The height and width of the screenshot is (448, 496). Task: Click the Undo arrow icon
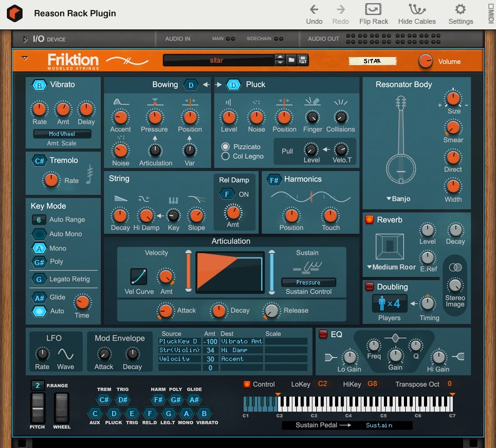314,9
